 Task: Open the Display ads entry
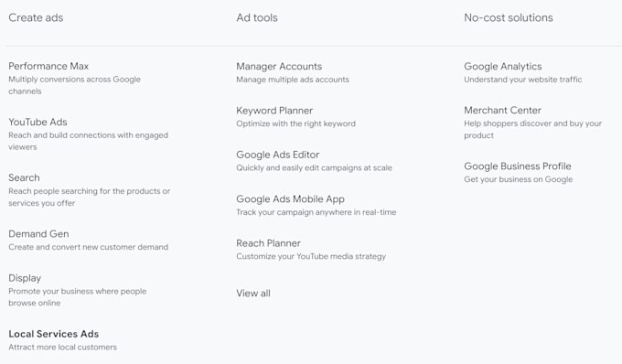25,278
